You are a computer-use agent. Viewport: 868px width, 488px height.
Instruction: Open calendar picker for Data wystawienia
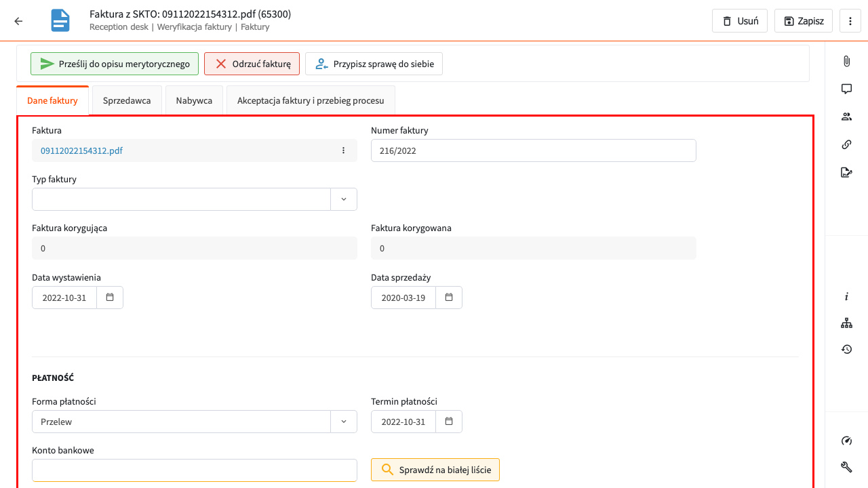110,298
